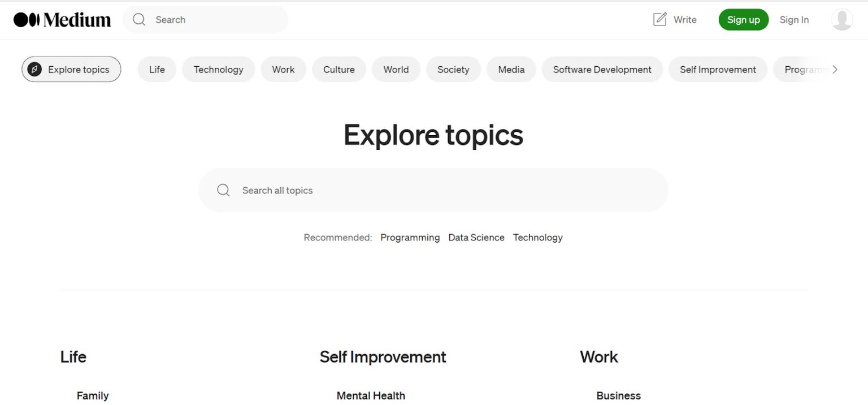Select the Technology topic pill
Image resolution: width=868 pixels, height=405 pixels.
(x=218, y=70)
